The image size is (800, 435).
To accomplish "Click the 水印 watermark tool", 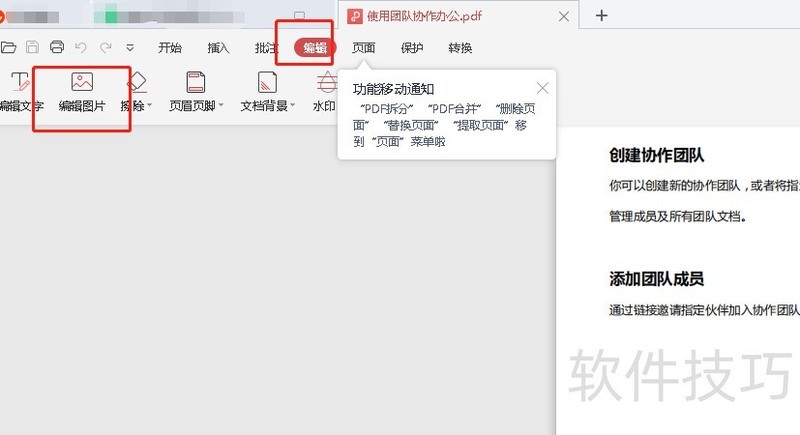I will (x=324, y=92).
